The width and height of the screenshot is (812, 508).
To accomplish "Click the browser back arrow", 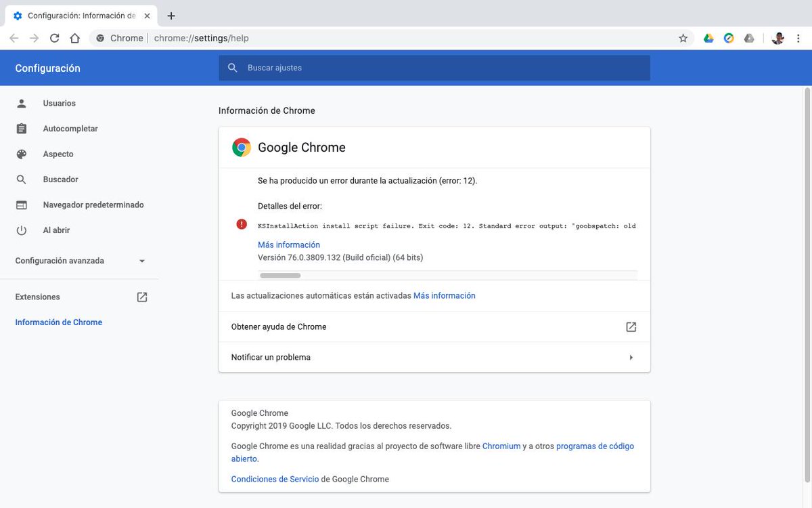I will tap(14, 38).
